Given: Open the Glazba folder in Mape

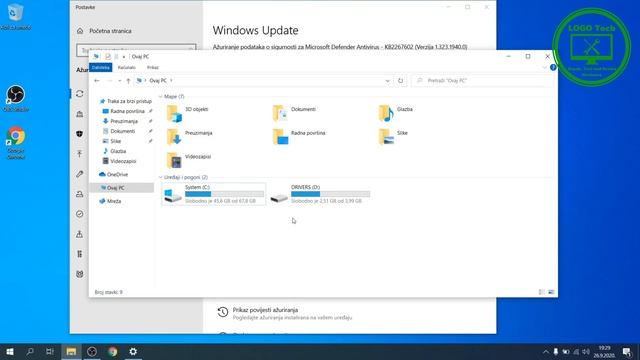Looking at the screenshot, I should click(x=396, y=113).
